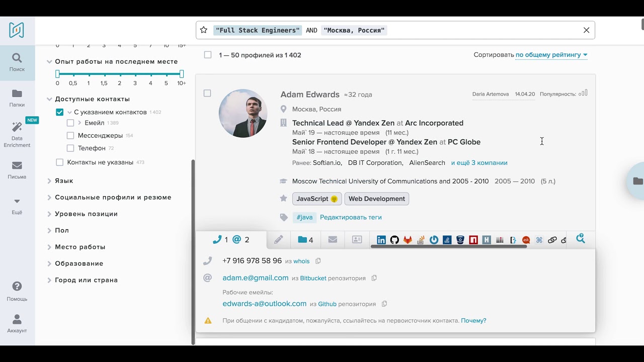Toggle the select-all profiles checkbox
The height and width of the screenshot is (362, 644).
[208, 55]
